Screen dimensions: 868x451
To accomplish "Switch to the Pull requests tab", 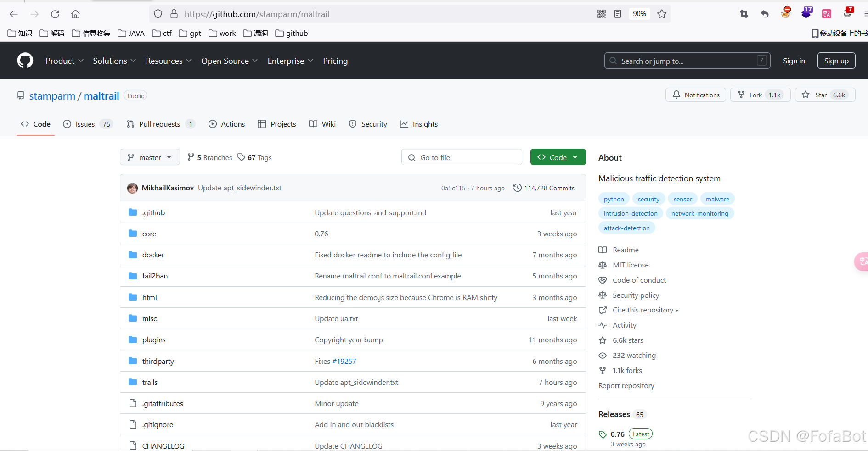I will click(161, 124).
